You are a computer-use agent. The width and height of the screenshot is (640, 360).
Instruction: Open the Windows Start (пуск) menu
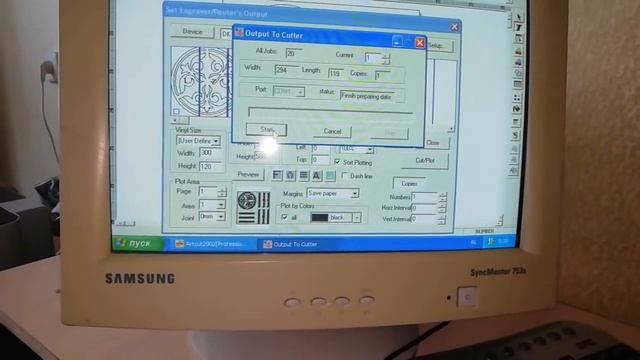click(136, 243)
